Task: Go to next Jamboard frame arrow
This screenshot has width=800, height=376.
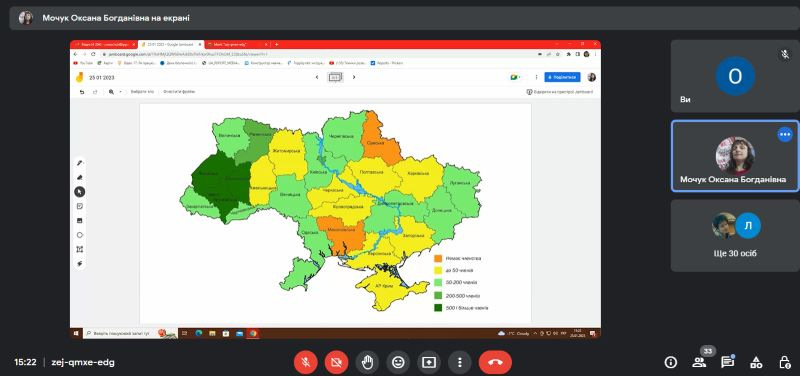Action: click(354, 77)
